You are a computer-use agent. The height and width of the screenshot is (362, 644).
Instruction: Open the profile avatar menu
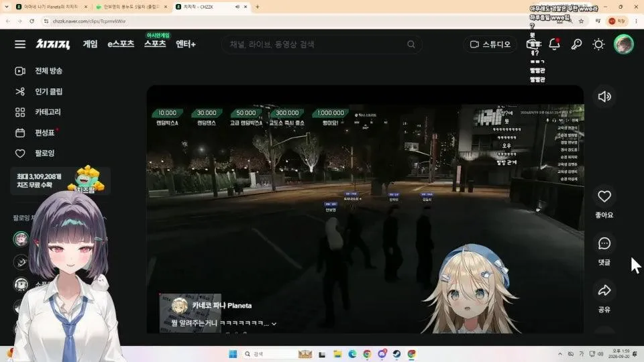[x=623, y=44]
